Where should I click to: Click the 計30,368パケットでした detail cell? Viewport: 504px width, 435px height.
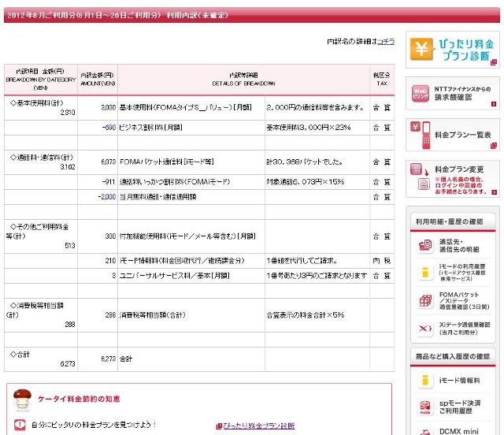pyautogui.click(x=317, y=162)
